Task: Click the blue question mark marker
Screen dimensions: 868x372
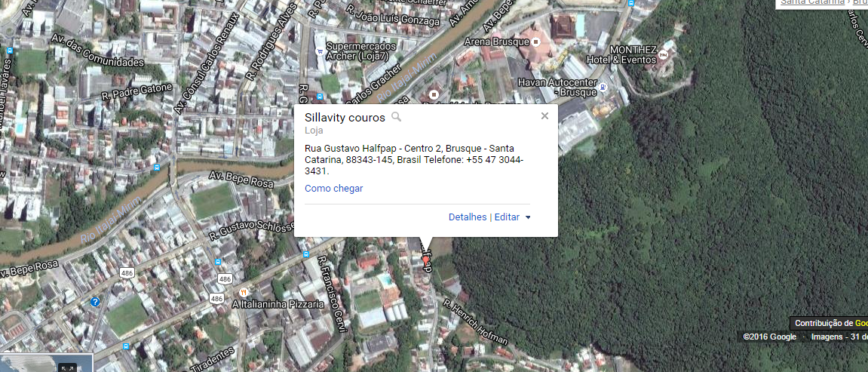Action: (95, 303)
